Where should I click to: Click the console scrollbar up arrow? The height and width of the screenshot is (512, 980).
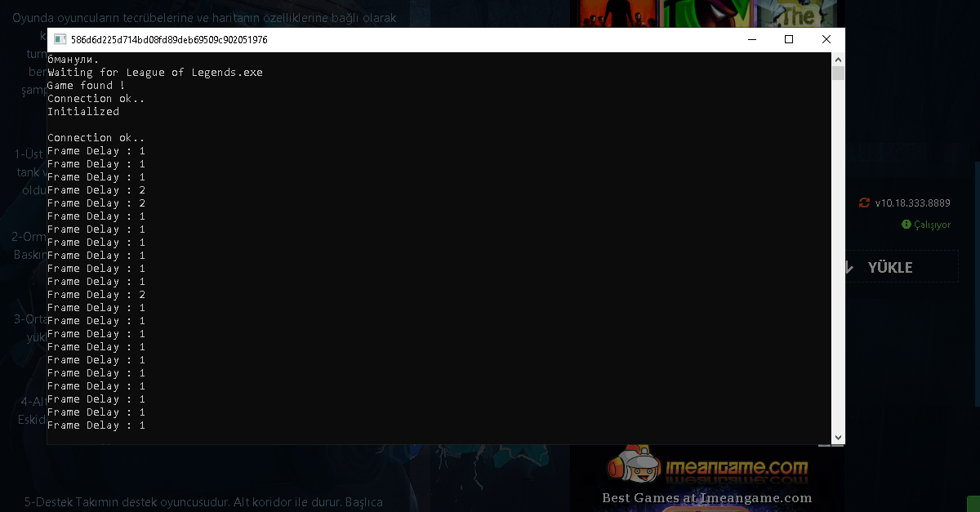tap(838, 60)
